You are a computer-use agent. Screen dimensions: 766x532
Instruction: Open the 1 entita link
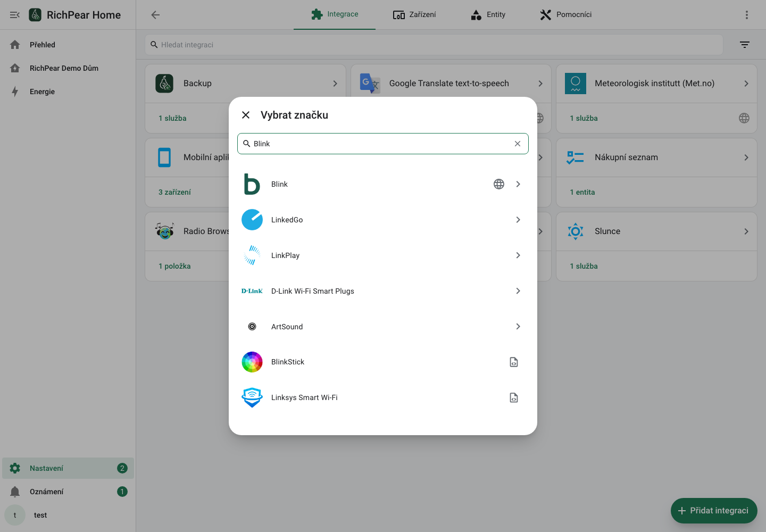582,192
